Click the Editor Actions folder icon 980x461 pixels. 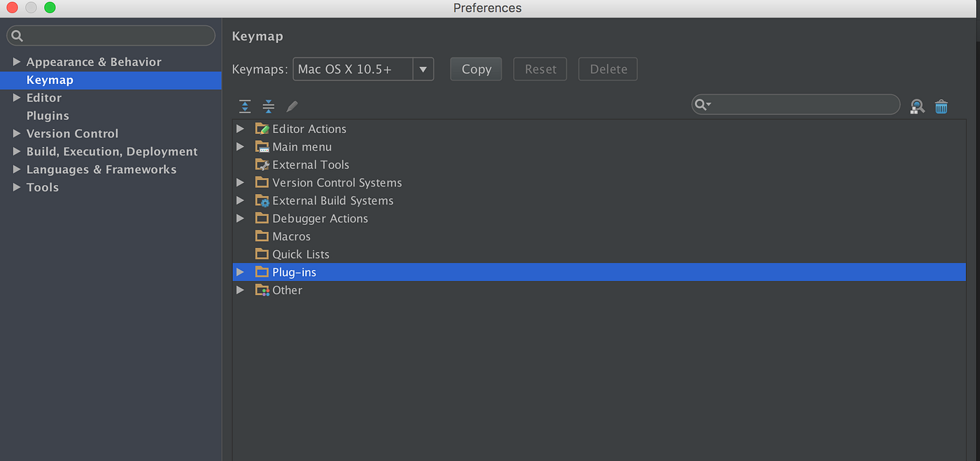point(261,128)
